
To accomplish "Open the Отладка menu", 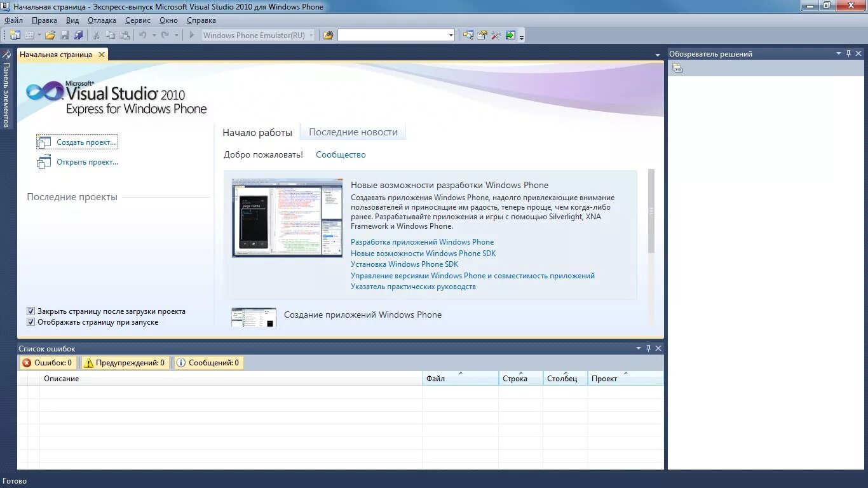I will [x=102, y=20].
